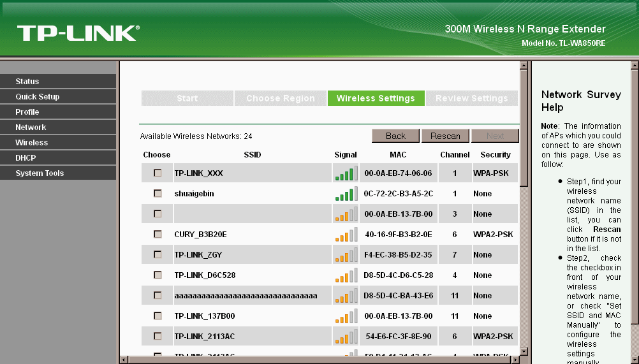
Task: Check the box for TP-LINK_XXX
Action: [x=158, y=173]
